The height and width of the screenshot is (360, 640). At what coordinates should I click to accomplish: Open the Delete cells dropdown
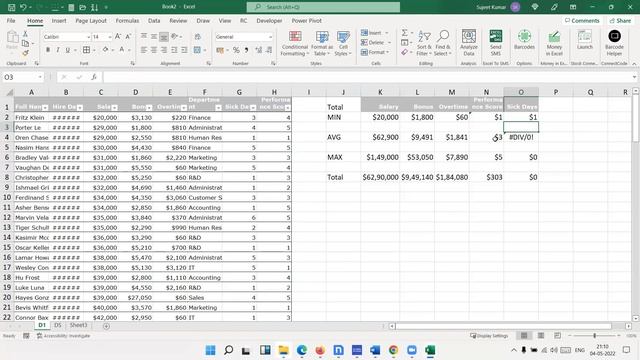pyautogui.click(x=376, y=42)
